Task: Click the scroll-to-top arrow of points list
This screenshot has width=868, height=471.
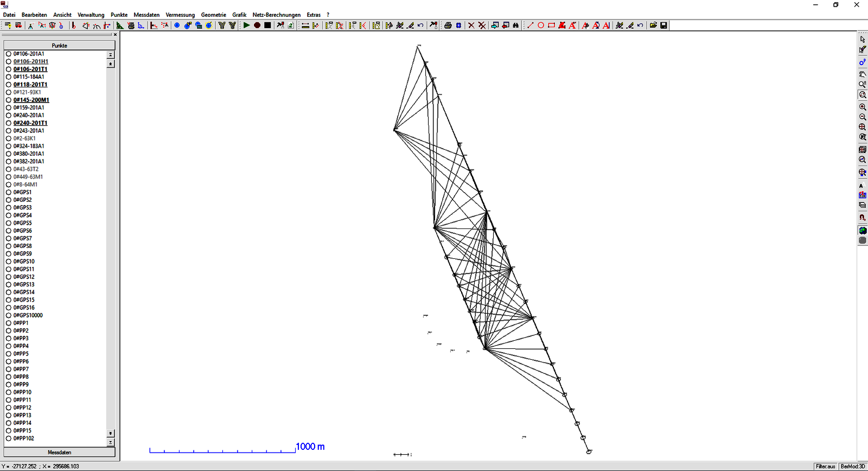Action: click(111, 55)
